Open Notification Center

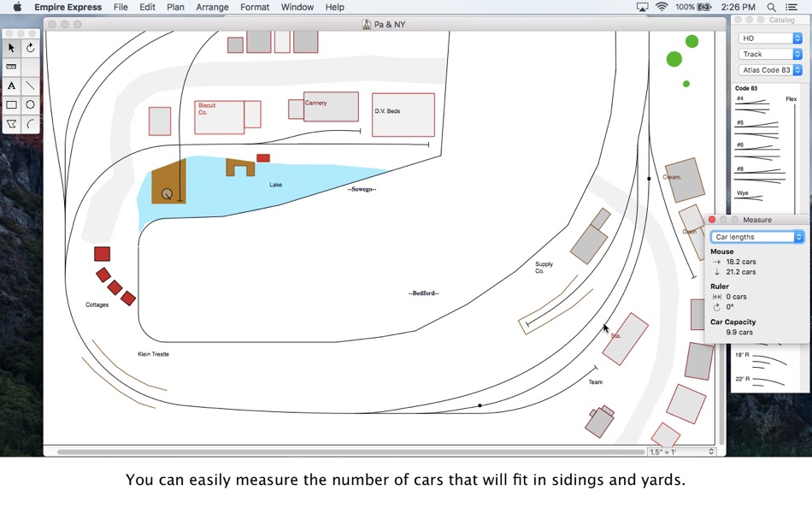tap(791, 7)
